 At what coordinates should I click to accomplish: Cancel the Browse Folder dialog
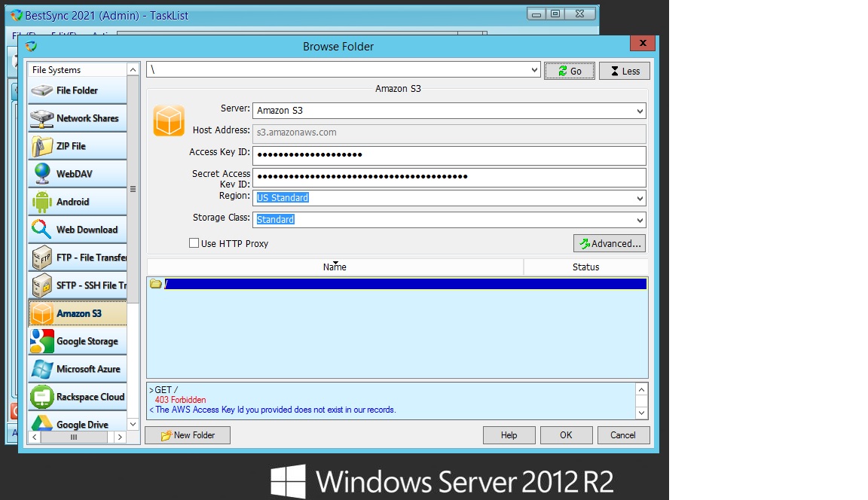tap(623, 435)
